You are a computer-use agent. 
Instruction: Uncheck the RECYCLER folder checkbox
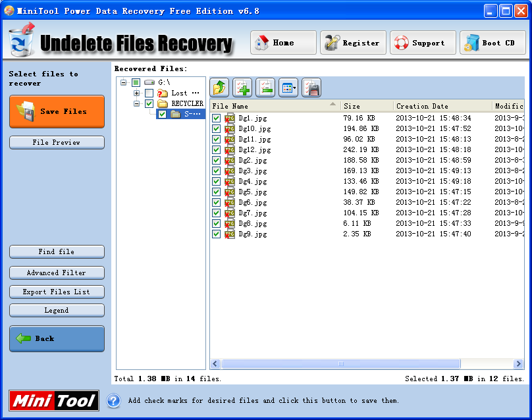click(149, 103)
